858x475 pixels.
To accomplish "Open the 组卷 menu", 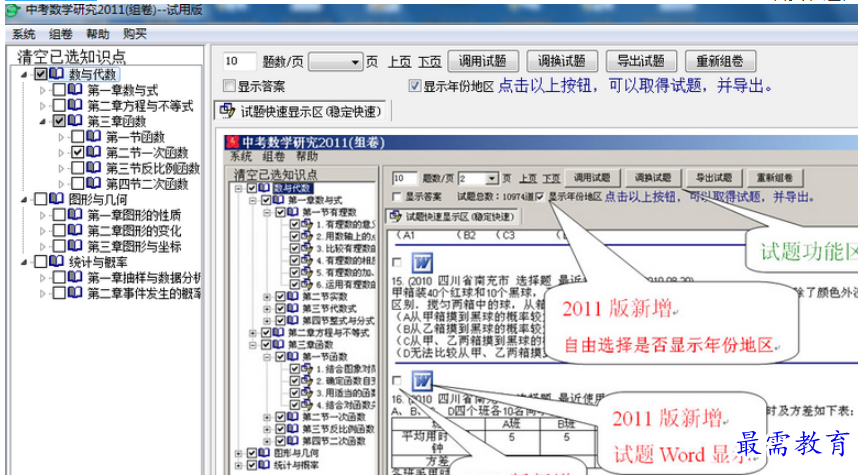I will (x=60, y=34).
